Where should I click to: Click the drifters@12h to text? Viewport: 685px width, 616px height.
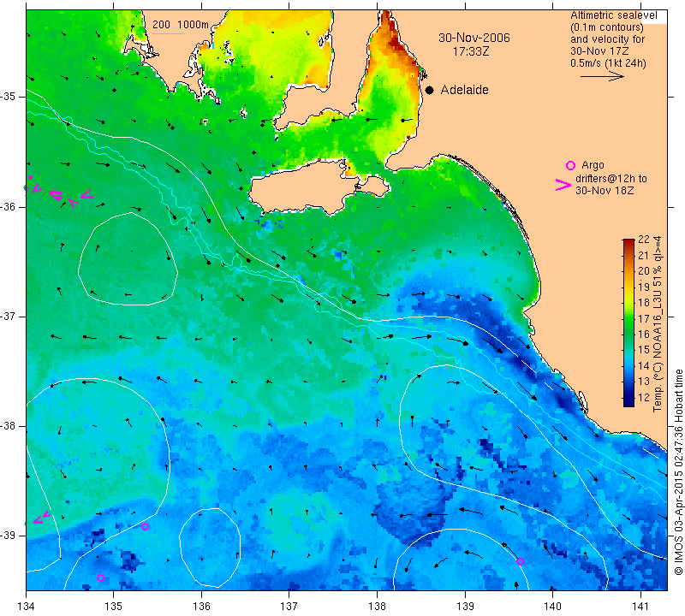[x=611, y=179]
